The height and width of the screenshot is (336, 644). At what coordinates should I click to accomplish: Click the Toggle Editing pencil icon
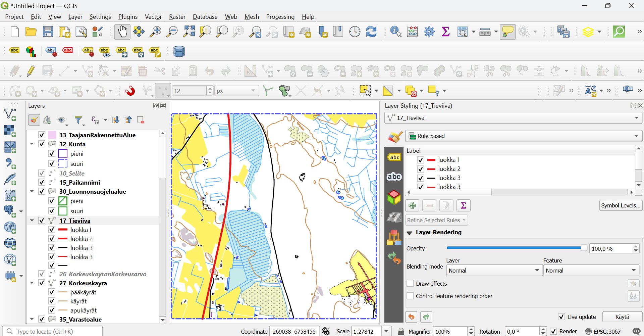(31, 71)
